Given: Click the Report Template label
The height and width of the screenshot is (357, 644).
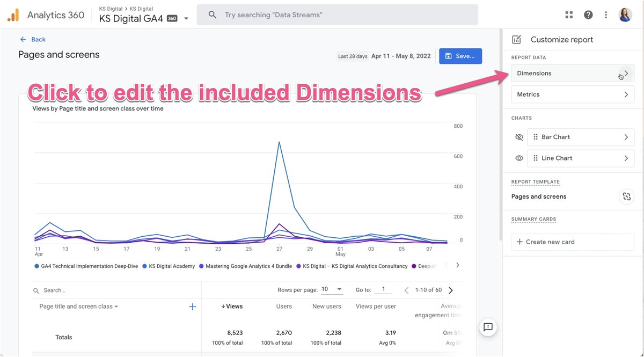Looking at the screenshot, I should click(x=535, y=182).
